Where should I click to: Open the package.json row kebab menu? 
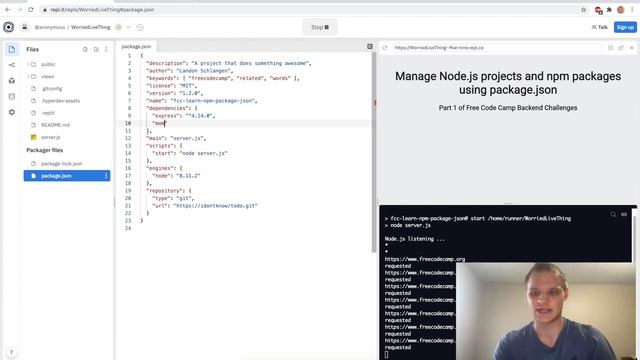pos(106,176)
